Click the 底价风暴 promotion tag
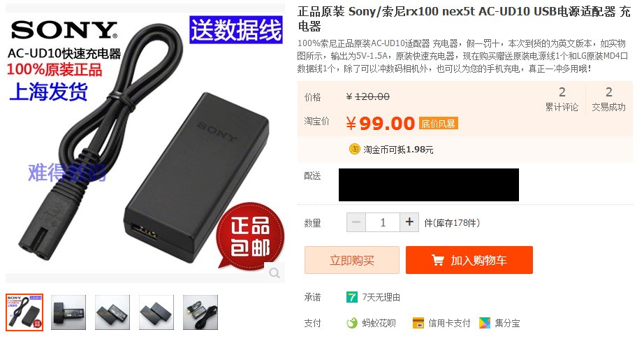The image size is (644, 339). (438, 123)
